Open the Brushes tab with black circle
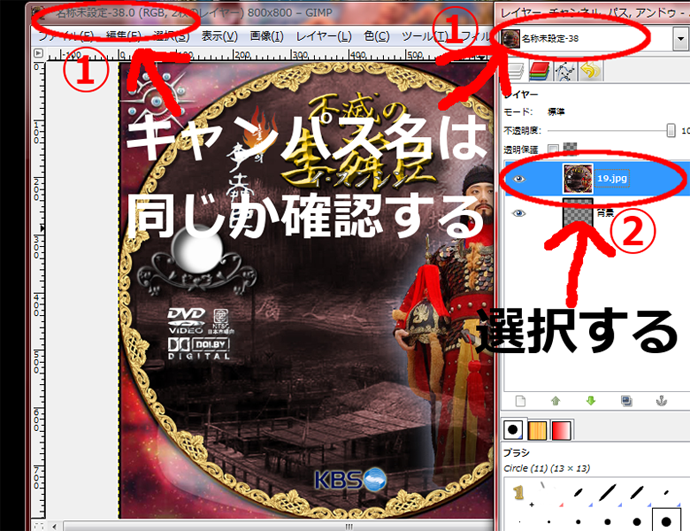This screenshot has width=690, height=531. (x=513, y=429)
